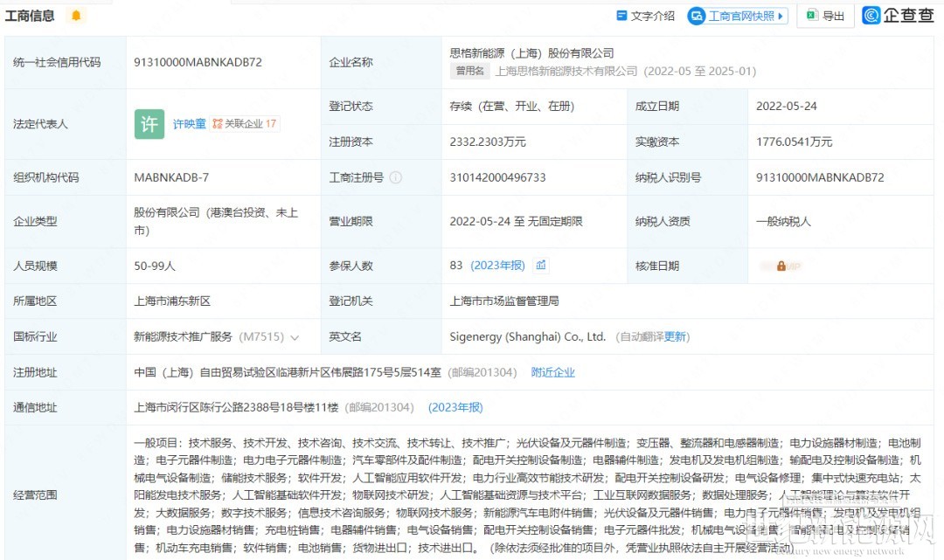Click 存续（在营、开业、在册） status value
Image resolution: width=944 pixels, height=560 pixels.
click(x=511, y=107)
